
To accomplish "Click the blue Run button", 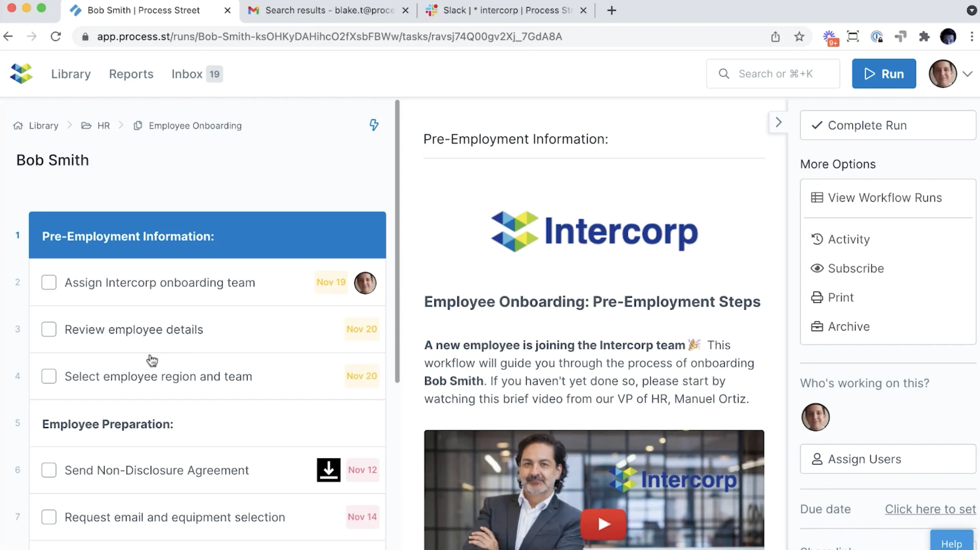I will tap(884, 74).
